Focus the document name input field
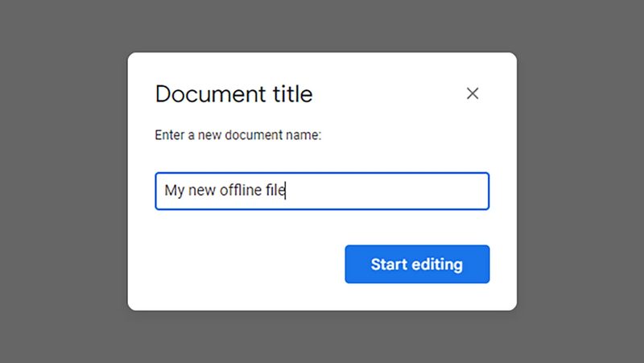 pos(322,191)
